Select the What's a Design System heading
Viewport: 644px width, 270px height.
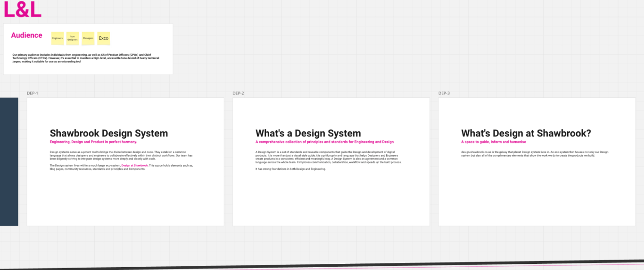click(308, 134)
